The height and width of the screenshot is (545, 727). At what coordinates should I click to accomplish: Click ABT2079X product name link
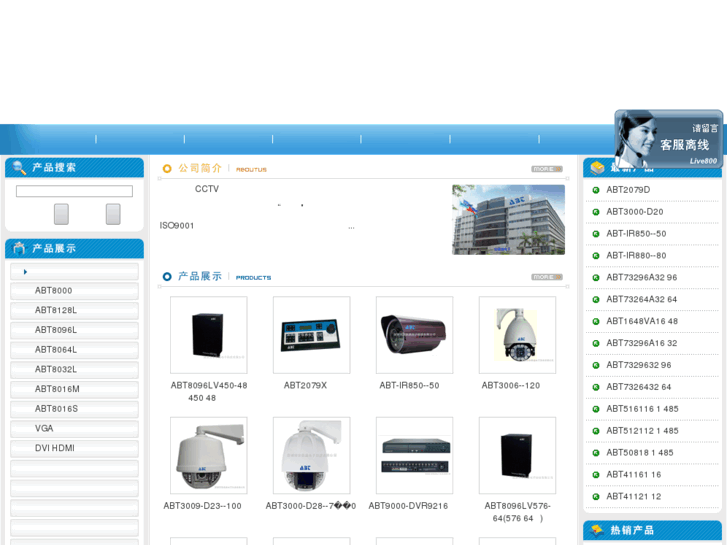pos(306,385)
